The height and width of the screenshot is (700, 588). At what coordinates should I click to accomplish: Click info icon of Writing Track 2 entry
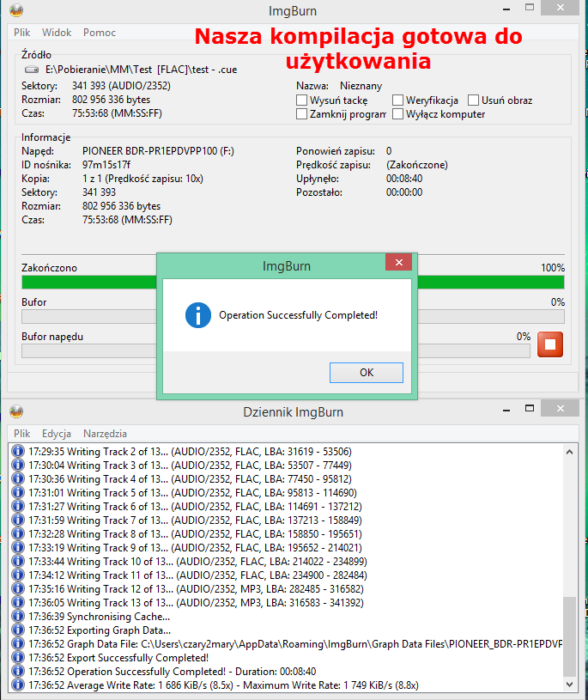(18, 451)
